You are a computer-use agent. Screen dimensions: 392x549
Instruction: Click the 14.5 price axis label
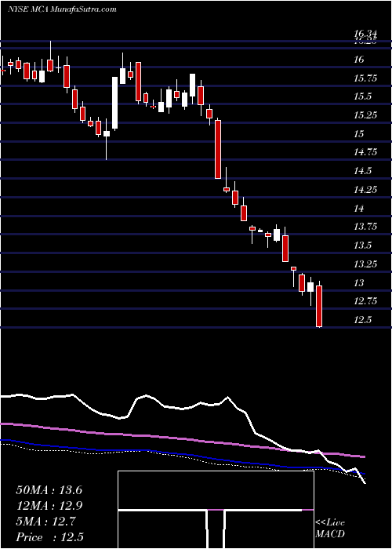coord(363,171)
